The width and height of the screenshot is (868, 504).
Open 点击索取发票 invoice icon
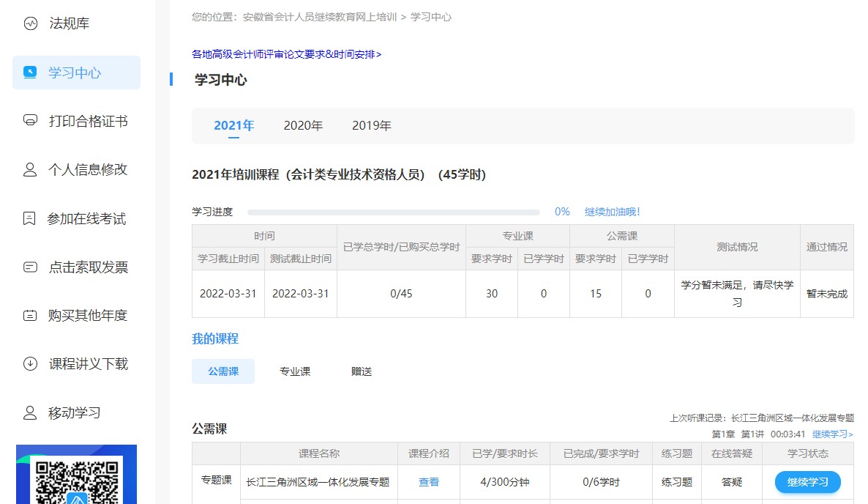point(30,267)
